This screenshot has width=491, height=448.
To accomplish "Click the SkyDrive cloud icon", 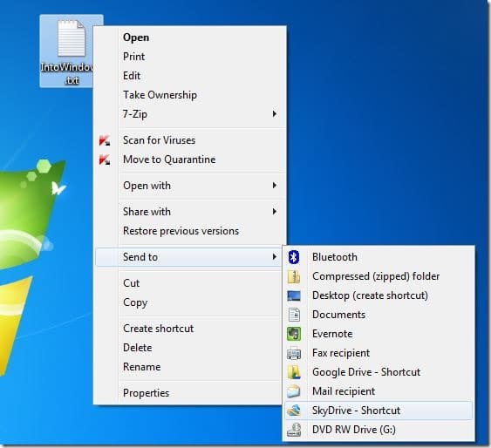I will click(x=294, y=411).
